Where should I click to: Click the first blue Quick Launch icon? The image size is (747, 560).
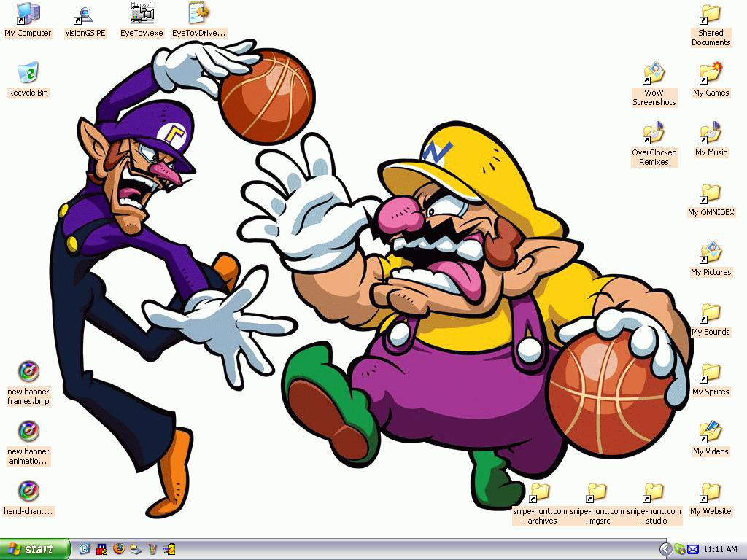click(85, 549)
